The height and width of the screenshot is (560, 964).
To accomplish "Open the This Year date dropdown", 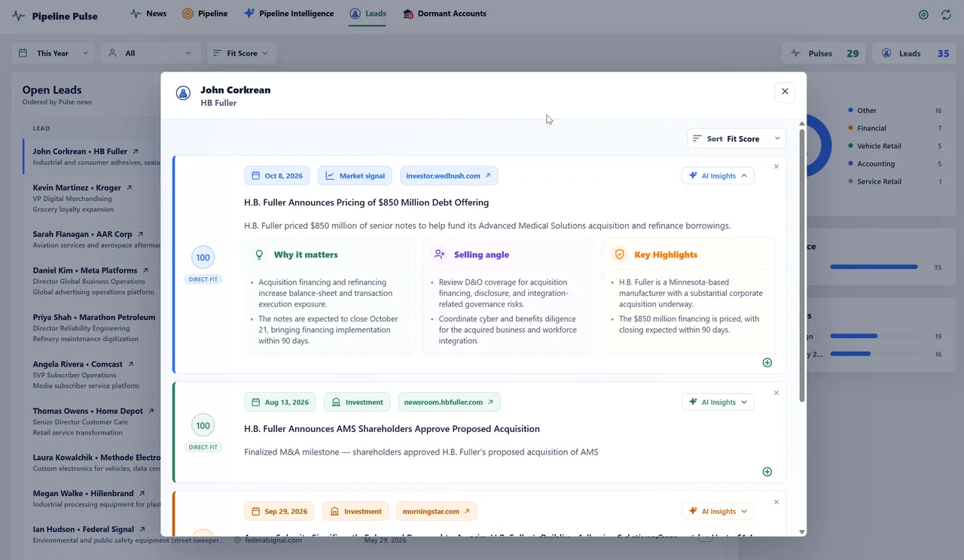I will point(53,53).
